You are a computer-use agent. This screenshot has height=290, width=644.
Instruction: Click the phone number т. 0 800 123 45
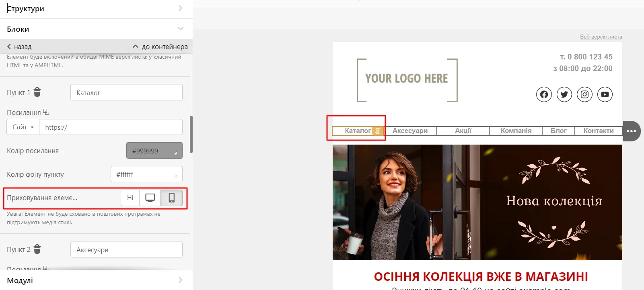click(586, 57)
